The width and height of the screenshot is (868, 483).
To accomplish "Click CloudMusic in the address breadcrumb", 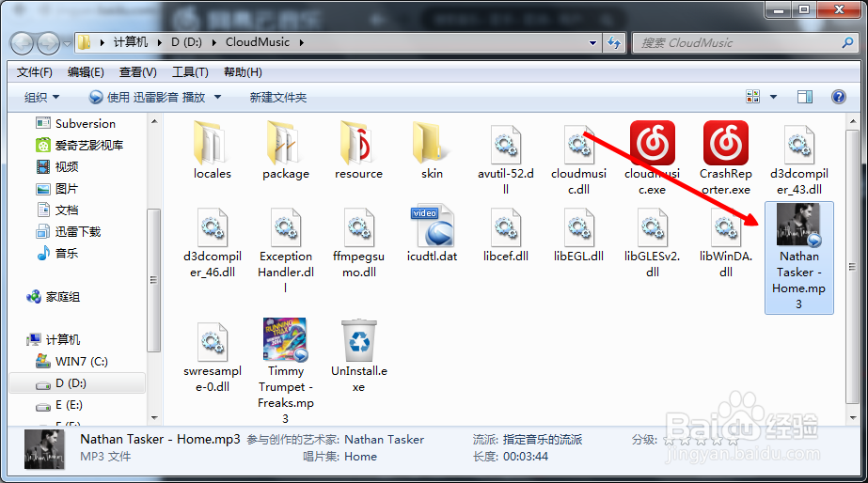I will coord(258,42).
